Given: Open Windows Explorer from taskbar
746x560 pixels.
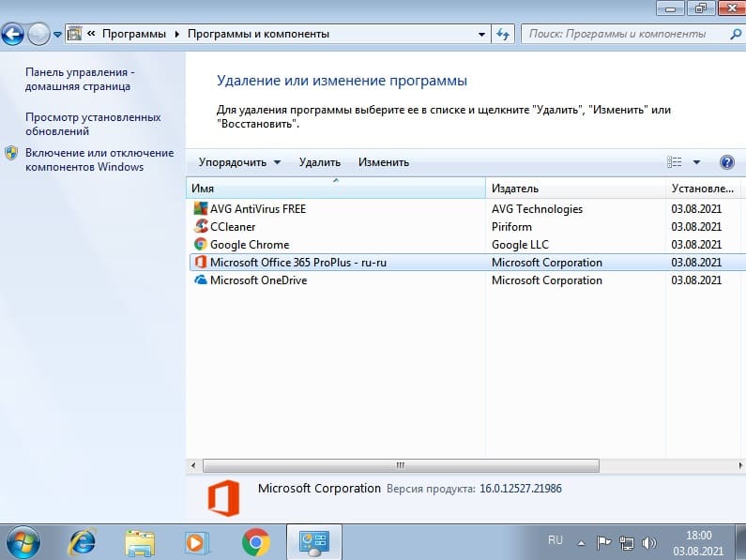Looking at the screenshot, I should click(x=140, y=543).
